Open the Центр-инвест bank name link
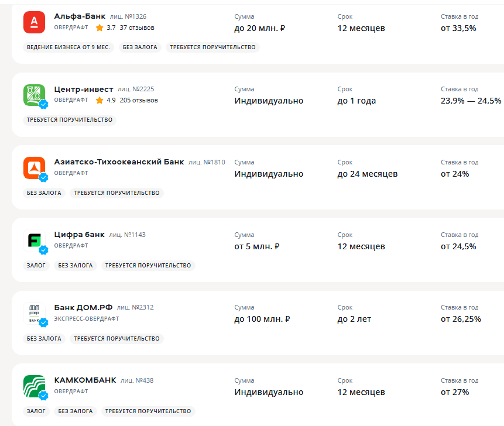Screen dimensions: 504x426 point(84,89)
